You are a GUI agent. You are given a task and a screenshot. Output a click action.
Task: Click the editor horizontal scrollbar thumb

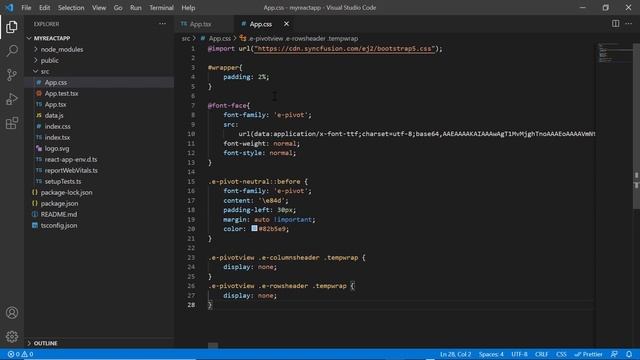click(x=213, y=345)
